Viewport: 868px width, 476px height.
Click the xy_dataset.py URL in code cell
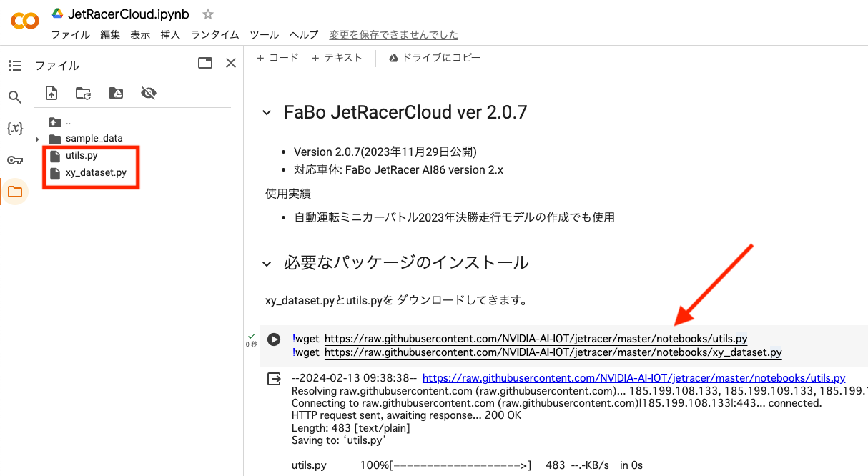tap(553, 352)
